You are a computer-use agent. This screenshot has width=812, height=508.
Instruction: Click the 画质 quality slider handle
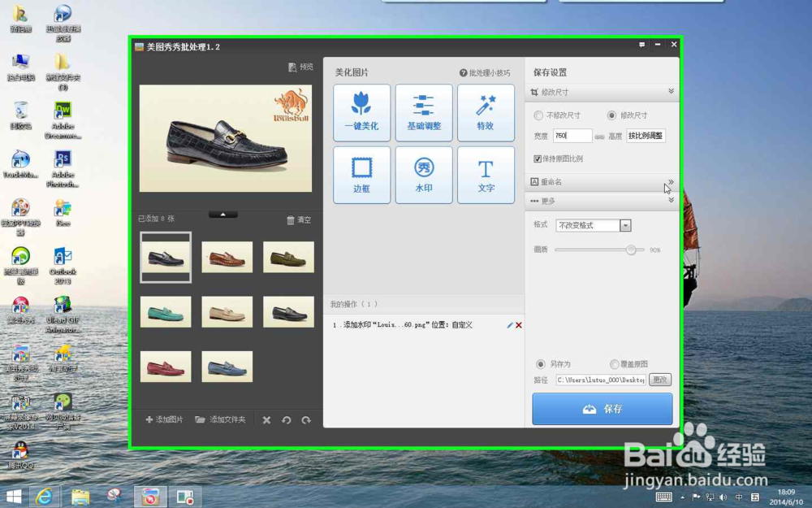tap(631, 250)
